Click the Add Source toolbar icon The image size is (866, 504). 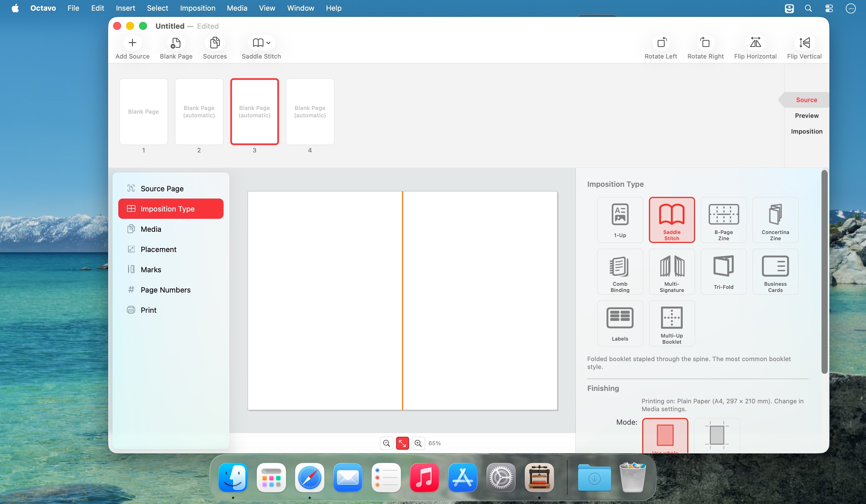132,43
